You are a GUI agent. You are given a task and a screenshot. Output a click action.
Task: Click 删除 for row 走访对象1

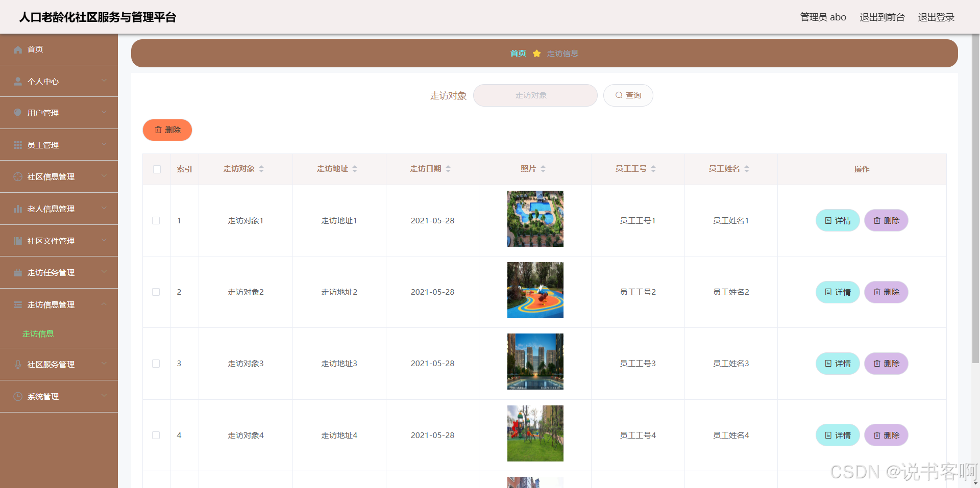click(x=886, y=221)
